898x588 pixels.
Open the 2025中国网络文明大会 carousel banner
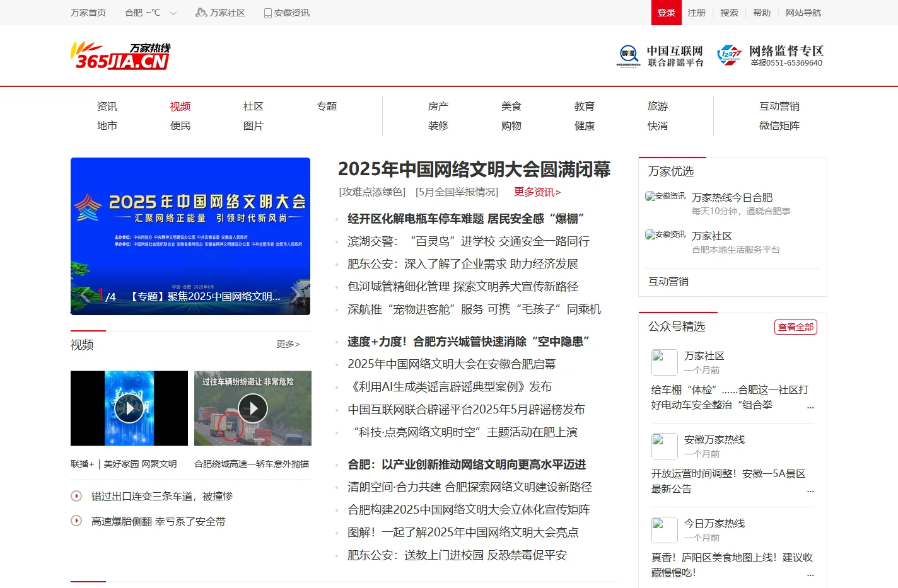(190, 236)
